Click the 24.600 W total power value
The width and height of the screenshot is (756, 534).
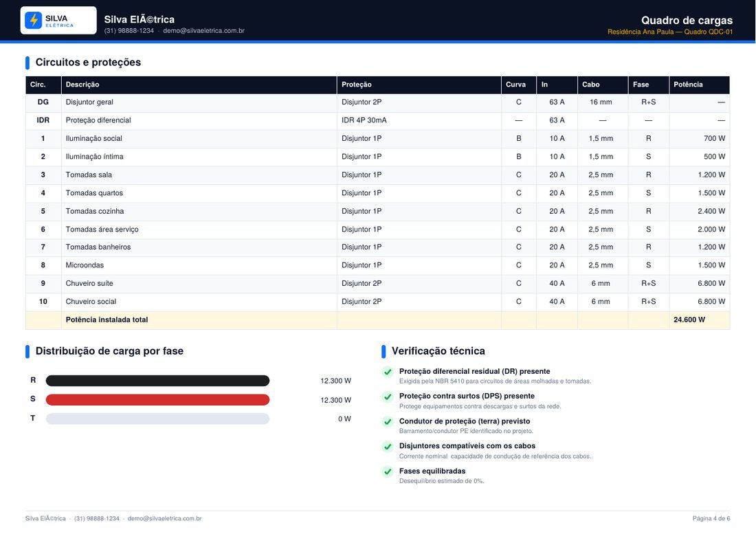click(x=689, y=320)
